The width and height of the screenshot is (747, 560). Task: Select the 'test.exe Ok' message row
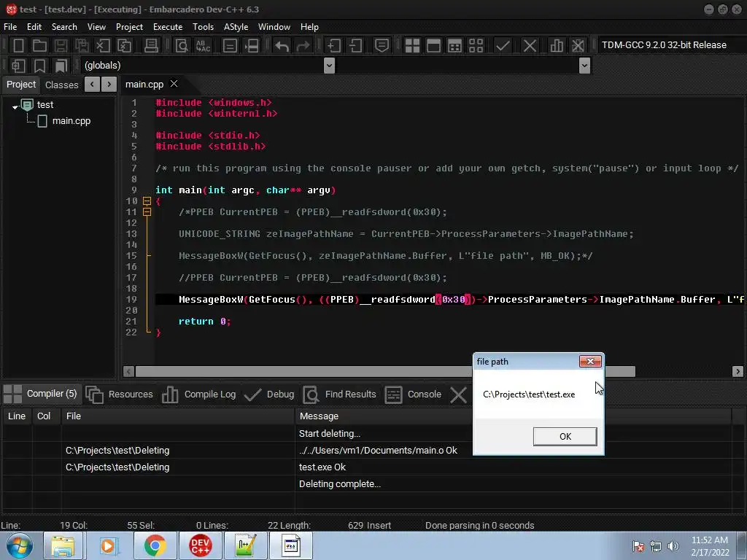[x=367, y=467]
